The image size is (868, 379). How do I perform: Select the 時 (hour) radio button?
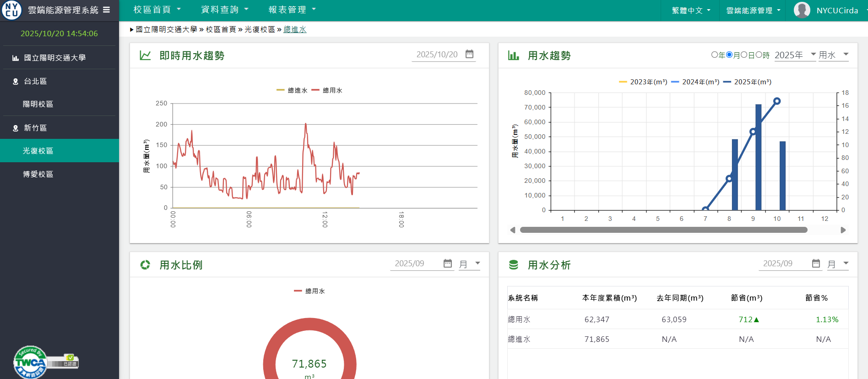[759, 55]
